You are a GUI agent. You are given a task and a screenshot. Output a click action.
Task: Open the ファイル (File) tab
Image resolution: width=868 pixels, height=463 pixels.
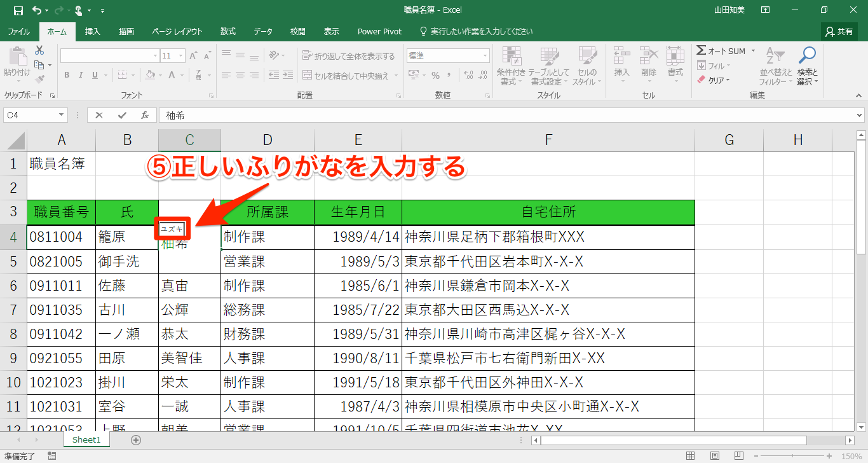tap(19, 31)
